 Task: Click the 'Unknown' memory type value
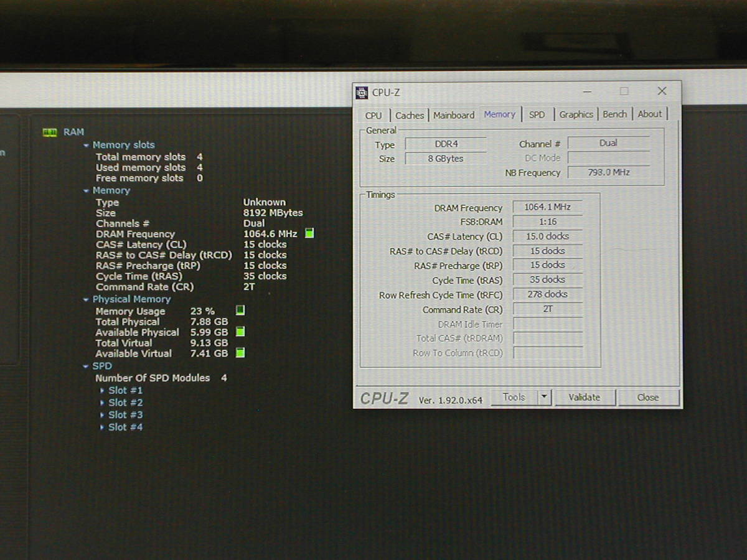pos(264,202)
